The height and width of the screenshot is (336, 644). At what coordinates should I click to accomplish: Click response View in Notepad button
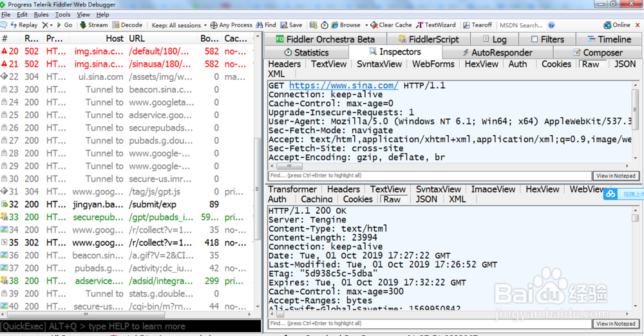[616, 324]
